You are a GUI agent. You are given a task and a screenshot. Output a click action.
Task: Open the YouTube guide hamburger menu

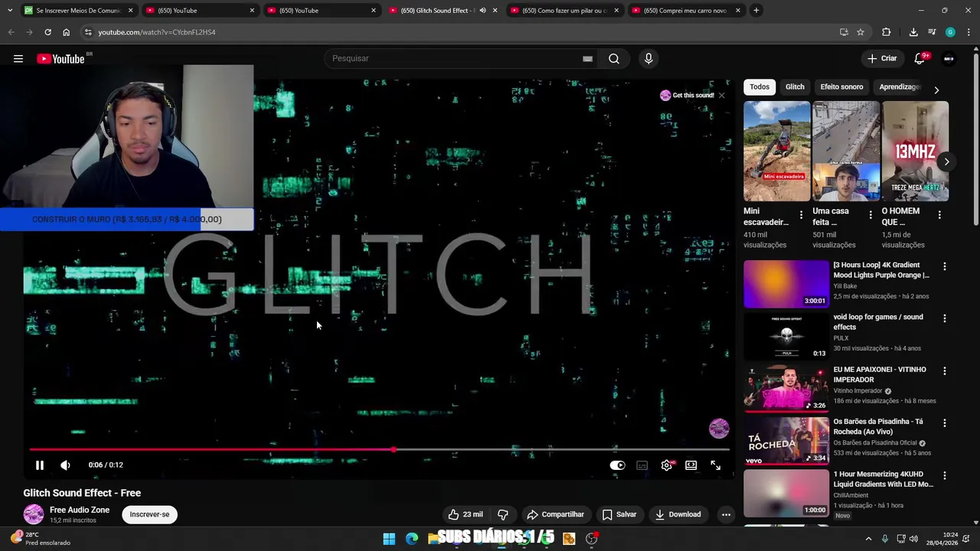coord(18,59)
